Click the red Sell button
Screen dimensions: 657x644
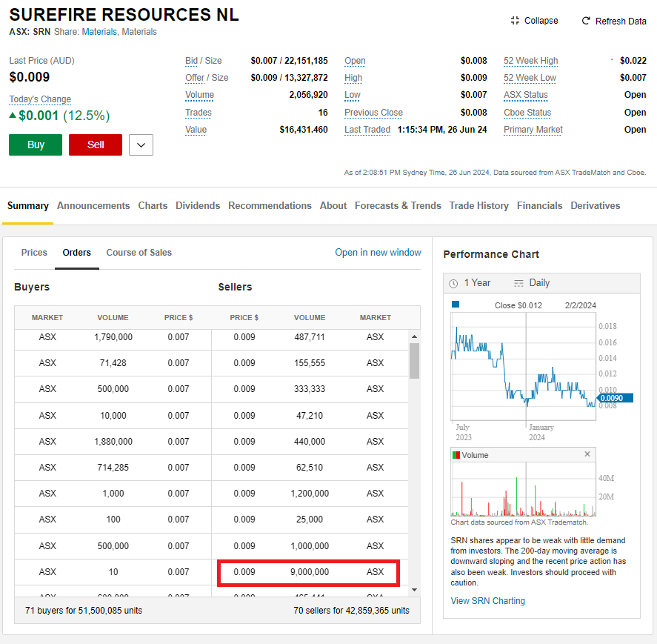coord(96,145)
